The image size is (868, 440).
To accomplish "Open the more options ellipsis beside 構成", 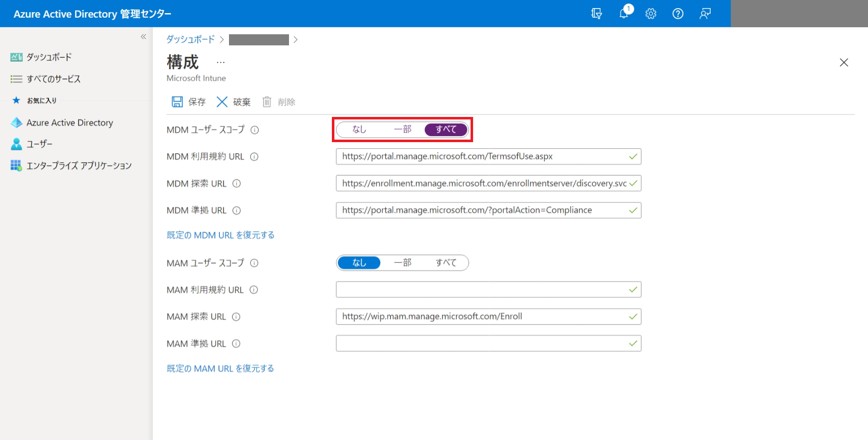I will click(x=221, y=62).
